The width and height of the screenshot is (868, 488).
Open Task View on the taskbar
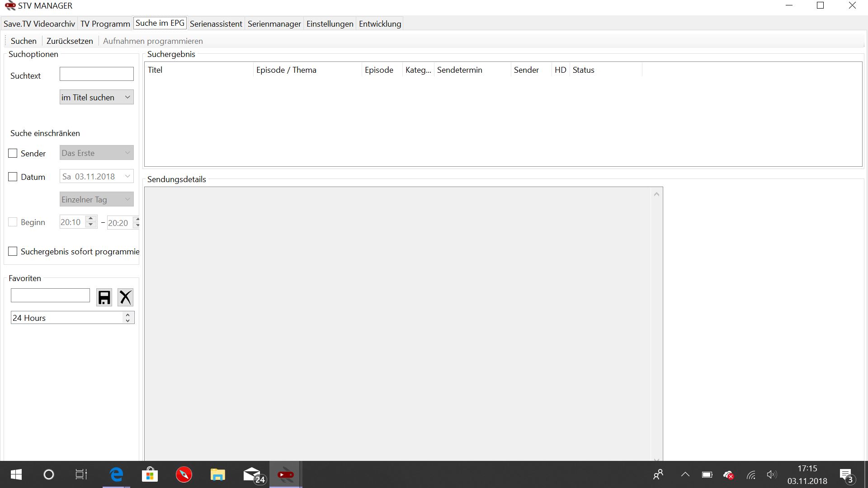(81, 474)
